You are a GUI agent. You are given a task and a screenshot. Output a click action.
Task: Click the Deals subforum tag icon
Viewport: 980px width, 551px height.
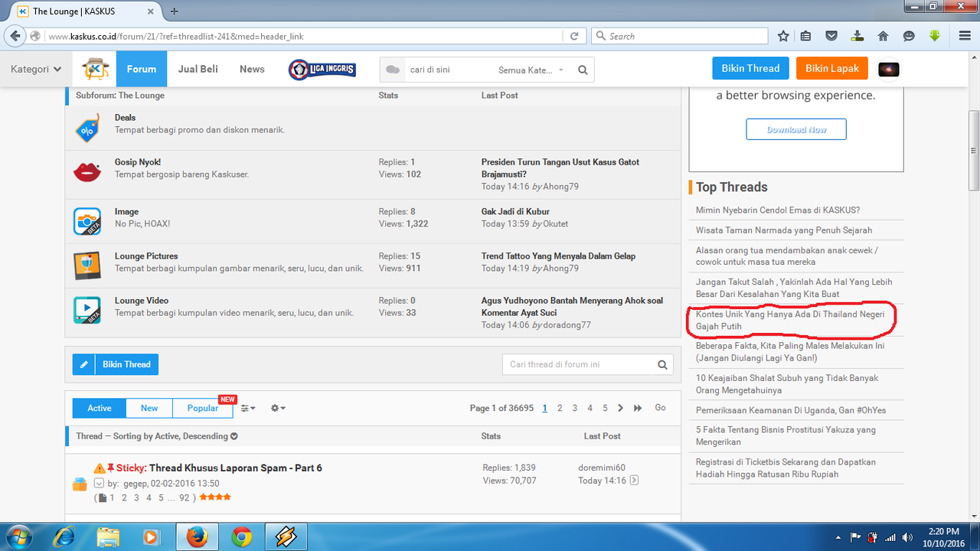87,129
